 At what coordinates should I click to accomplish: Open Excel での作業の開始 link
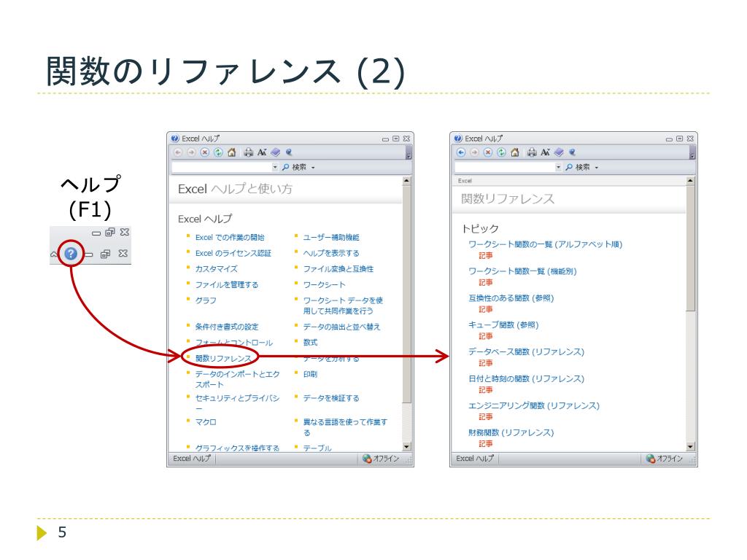point(230,237)
